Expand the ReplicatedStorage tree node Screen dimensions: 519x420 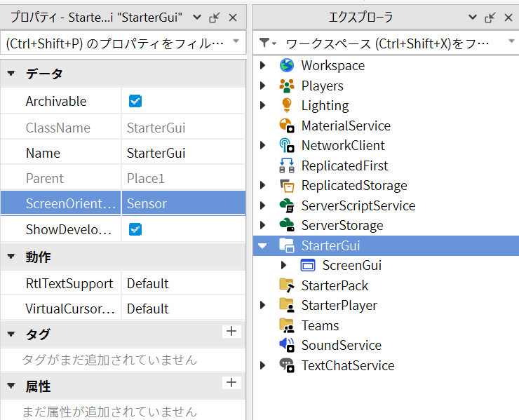(x=263, y=185)
